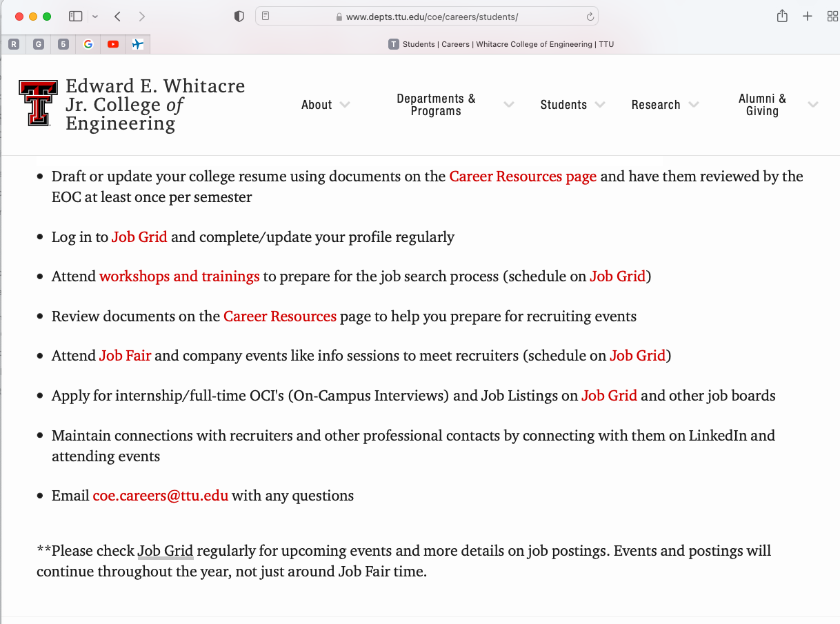This screenshot has height=624, width=840.
Task: Click the Texas Tech Double T logo
Action: 39,103
